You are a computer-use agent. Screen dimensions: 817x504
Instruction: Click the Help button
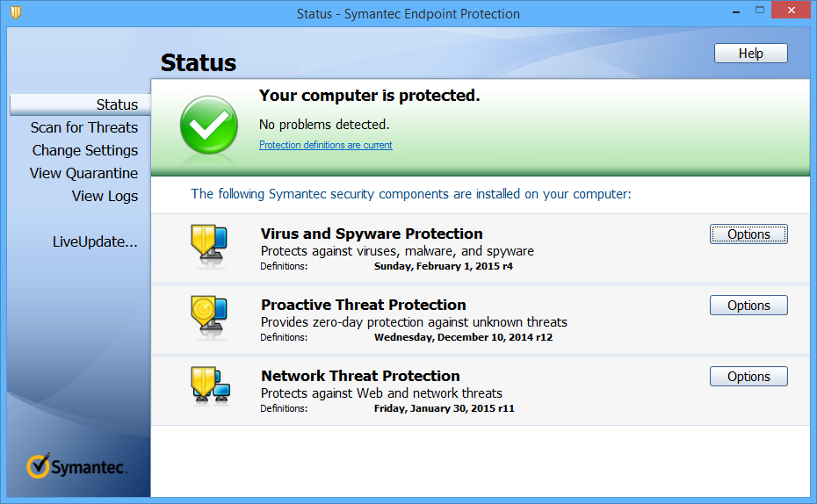750,54
